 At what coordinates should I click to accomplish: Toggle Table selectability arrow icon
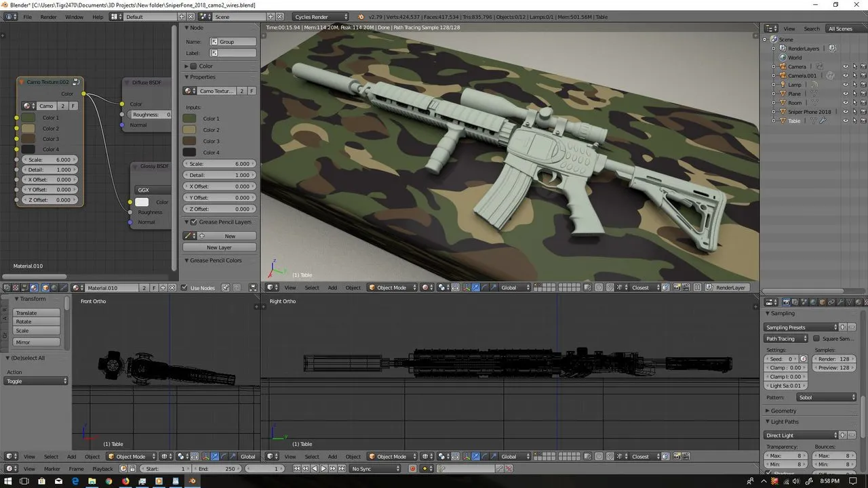(x=854, y=121)
